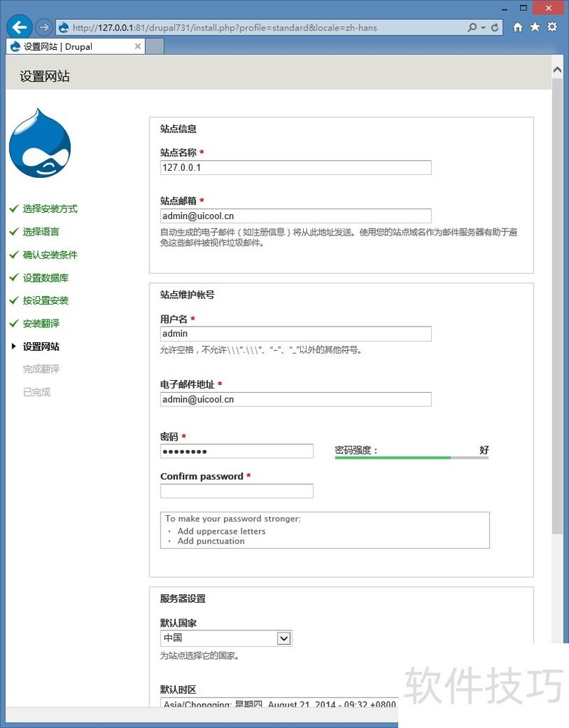Open the 默认国家 country dropdown
This screenshot has height=728, width=569.
pyautogui.click(x=284, y=638)
